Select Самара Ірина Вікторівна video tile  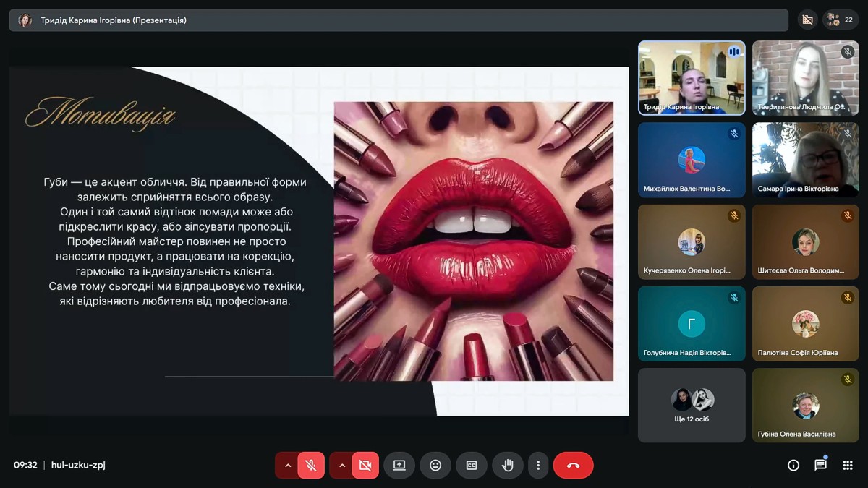coord(806,159)
